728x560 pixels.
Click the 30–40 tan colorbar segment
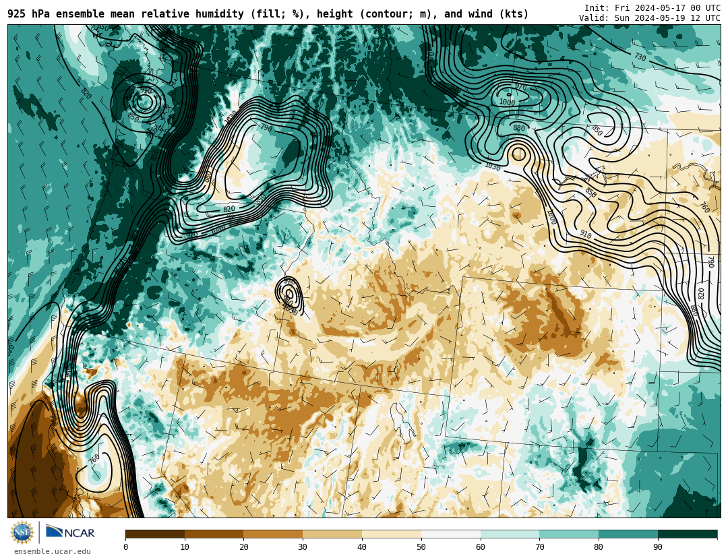(332, 534)
